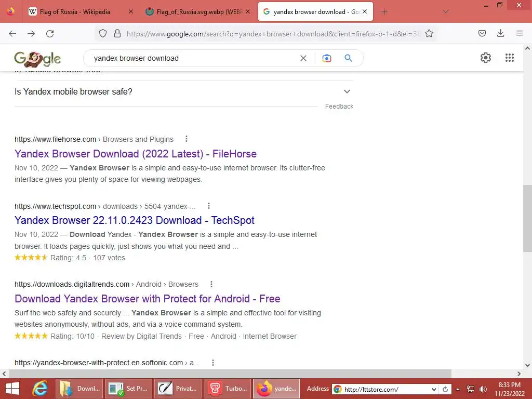Open a new tab with plus button

click(x=384, y=12)
